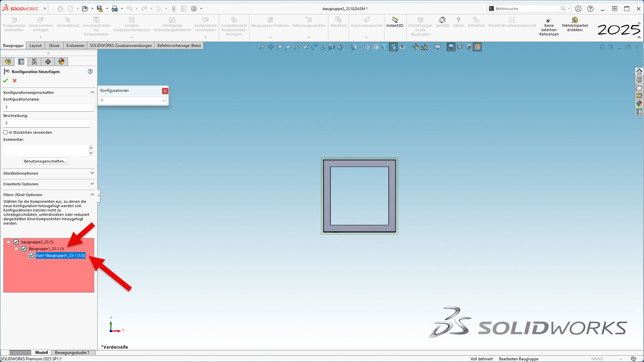This screenshot has height=362, width=644.
Task: Switch to Bewegungsstudie 1 tab
Action: tap(72, 353)
